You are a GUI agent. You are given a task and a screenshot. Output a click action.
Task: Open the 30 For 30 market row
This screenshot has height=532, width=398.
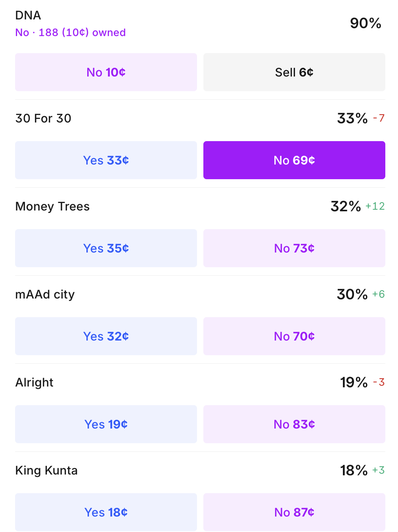pyautogui.click(x=43, y=119)
